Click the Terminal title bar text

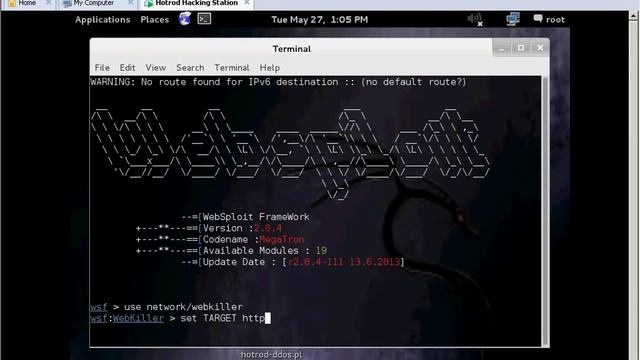291,49
